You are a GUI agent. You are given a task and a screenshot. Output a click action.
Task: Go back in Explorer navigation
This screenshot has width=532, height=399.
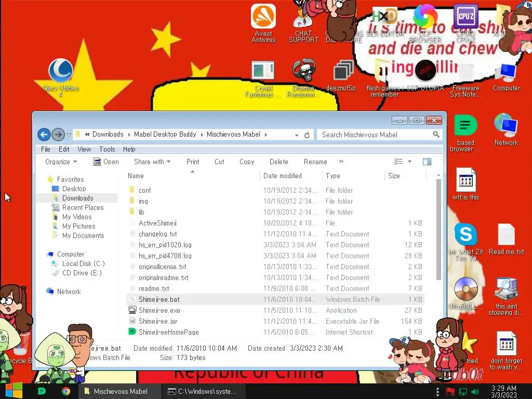click(44, 135)
